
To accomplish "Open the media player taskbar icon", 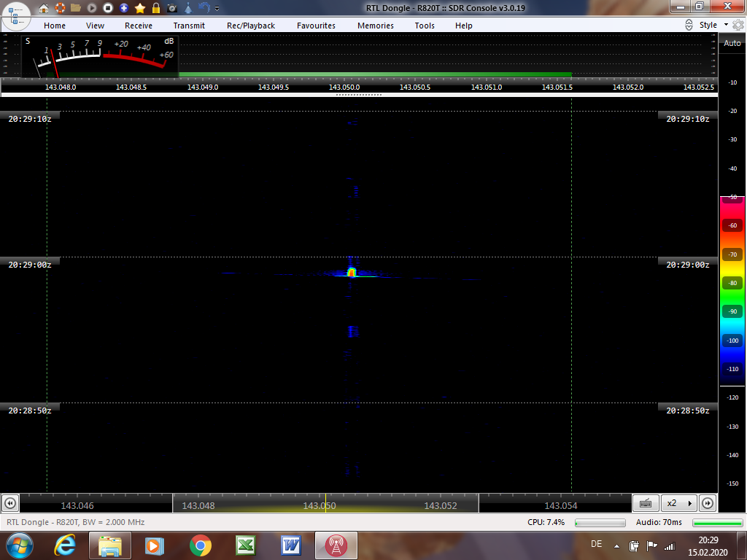I will (155, 545).
